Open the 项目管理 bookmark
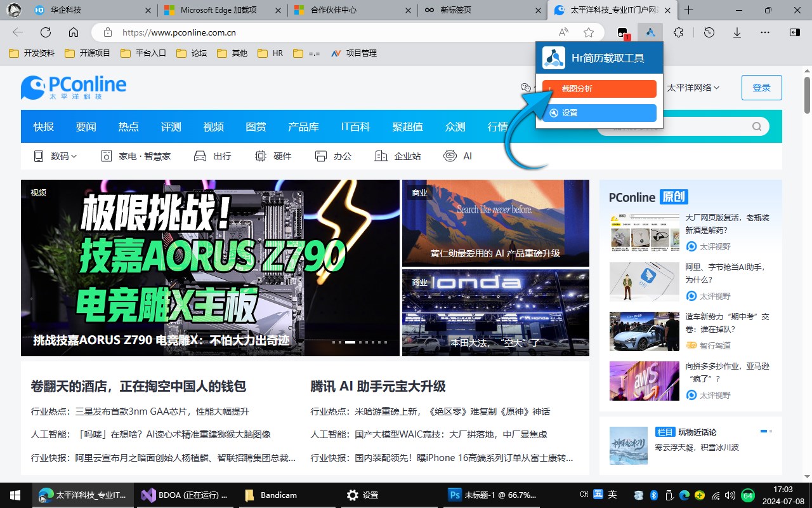The width and height of the screenshot is (812, 508). point(354,53)
